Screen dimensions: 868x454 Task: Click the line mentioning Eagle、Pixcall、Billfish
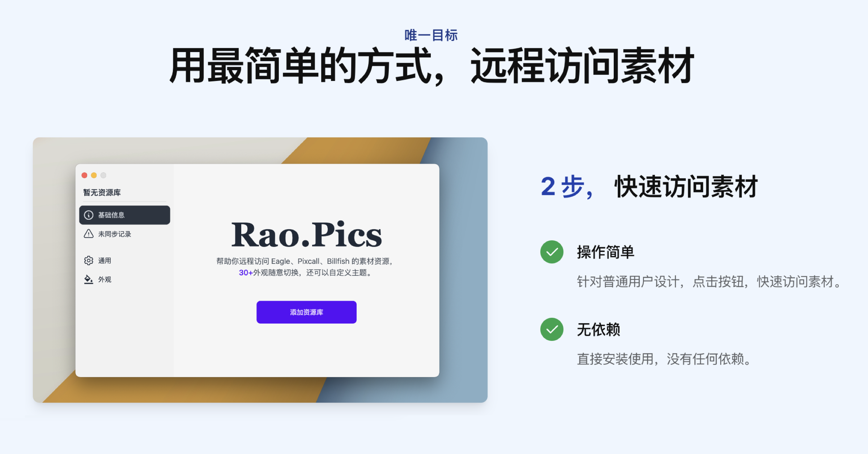click(305, 261)
